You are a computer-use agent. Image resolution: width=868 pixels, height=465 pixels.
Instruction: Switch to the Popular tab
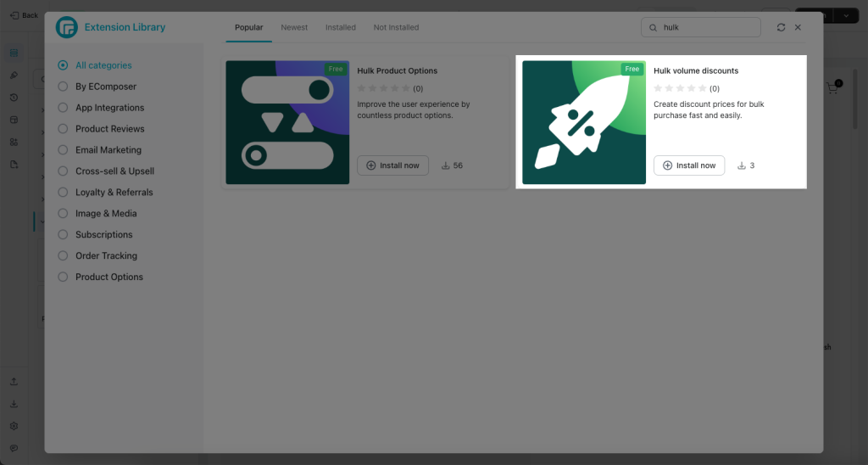click(x=249, y=27)
